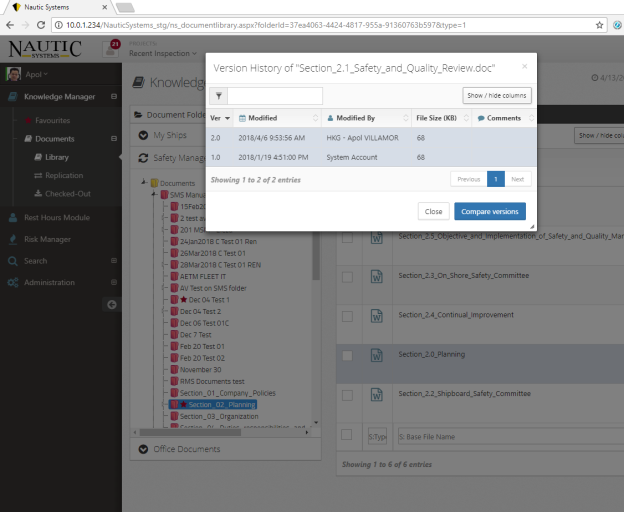624x512 pixels.
Task: Open Checked-Out in the sidebar
Action: tap(66, 193)
